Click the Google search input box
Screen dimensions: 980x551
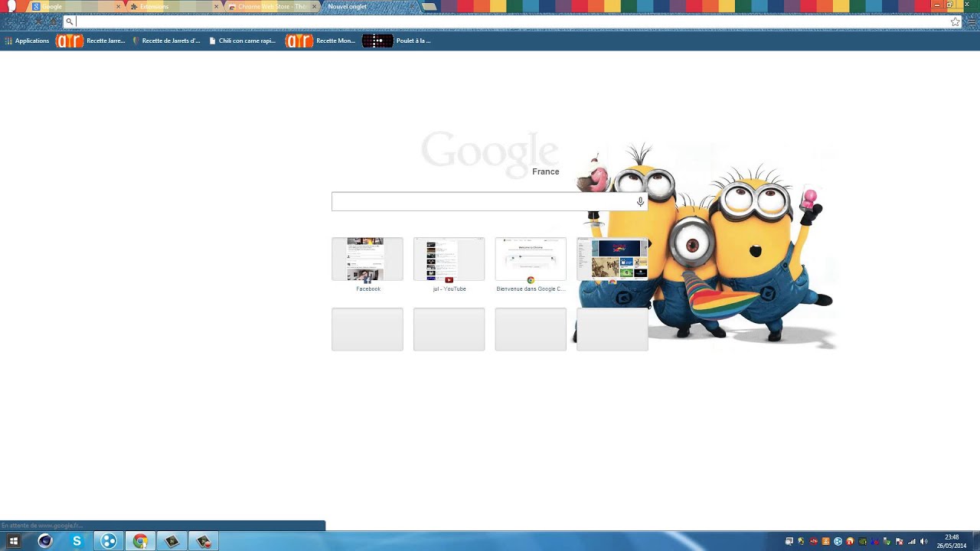(489, 202)
